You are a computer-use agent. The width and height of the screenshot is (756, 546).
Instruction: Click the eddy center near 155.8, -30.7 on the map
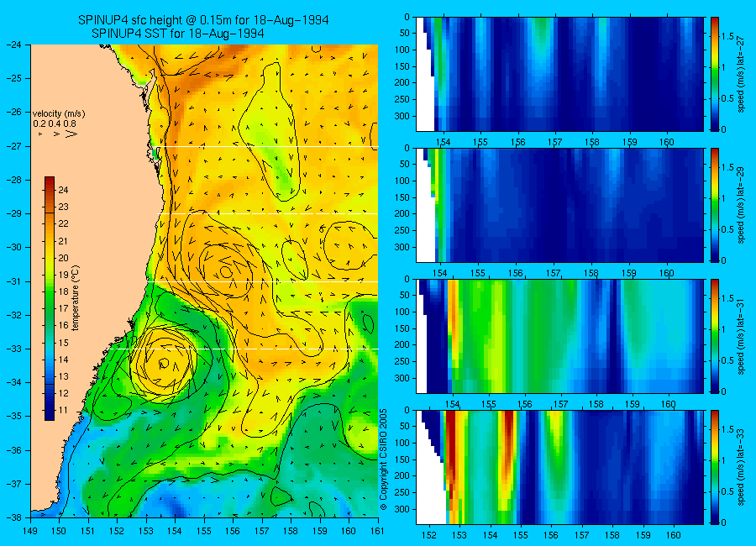(226, 272)
